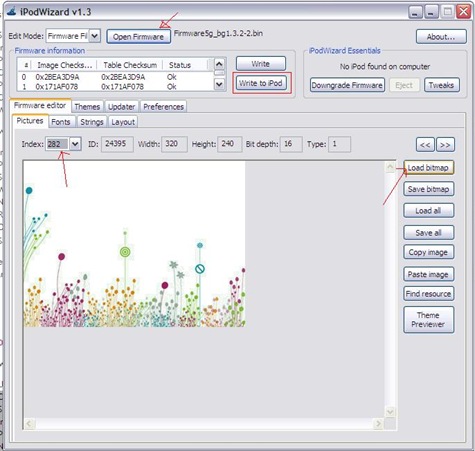The width and height of the screenshot is (475, 451).
Task: Switch to the Themes tab
Action: click(87, 107)
